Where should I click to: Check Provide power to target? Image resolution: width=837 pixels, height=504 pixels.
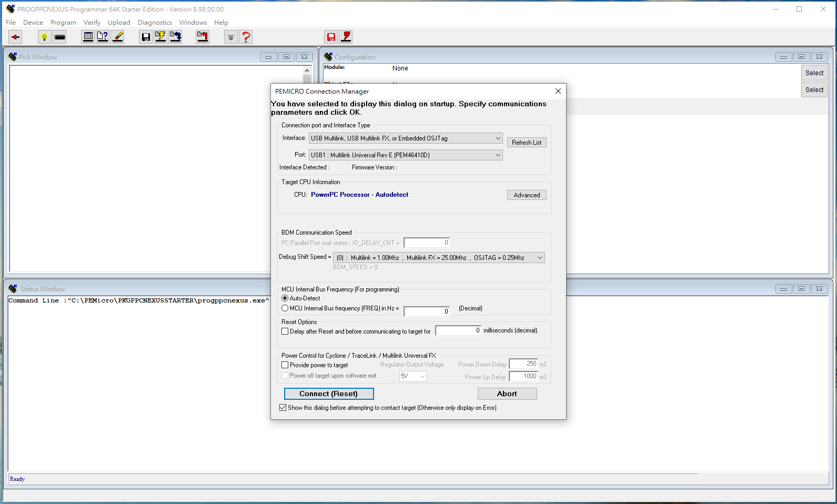(285, 365)
